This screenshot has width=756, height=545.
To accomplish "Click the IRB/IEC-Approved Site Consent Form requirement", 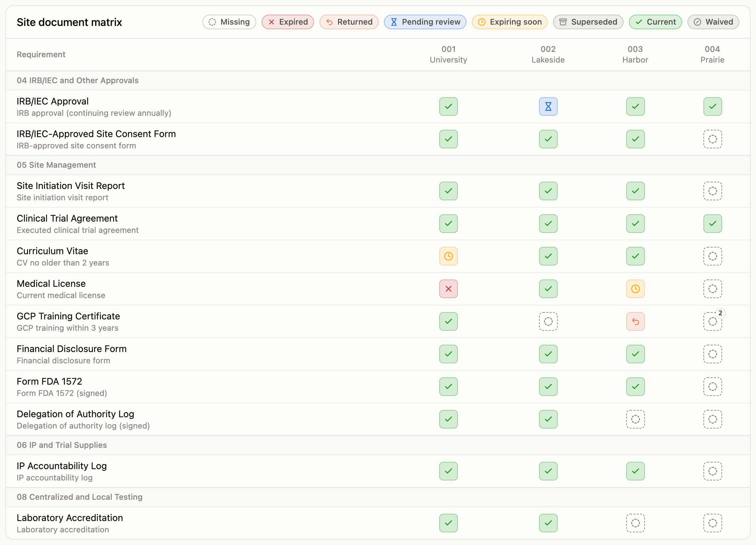I will pyautogui.click(x=96, y=134).
